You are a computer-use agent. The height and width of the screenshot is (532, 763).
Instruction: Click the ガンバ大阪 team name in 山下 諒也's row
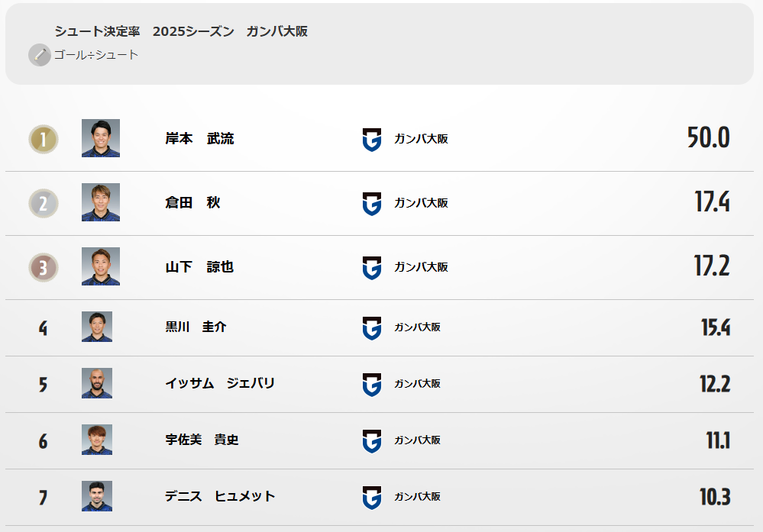pyautogui.click(x=421, y=267)
